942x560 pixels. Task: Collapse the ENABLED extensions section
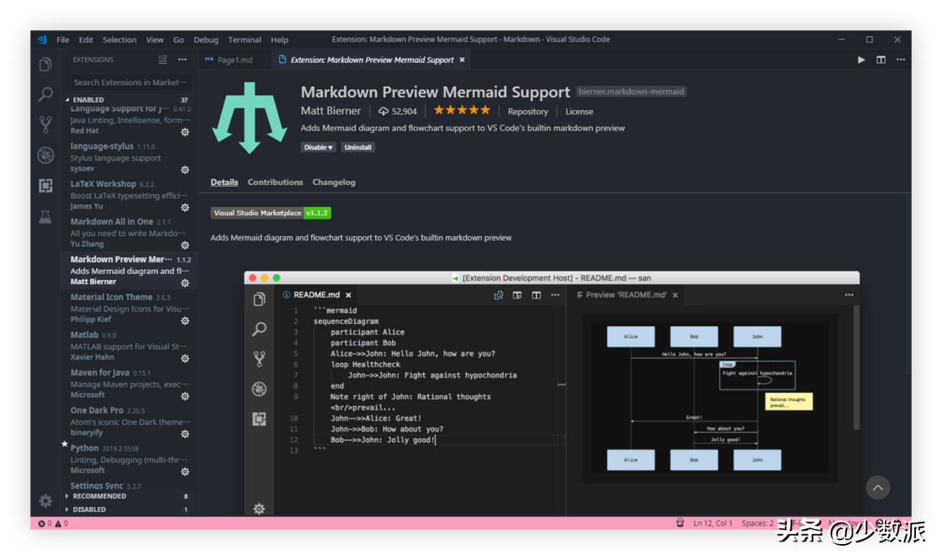click(87, 100)
